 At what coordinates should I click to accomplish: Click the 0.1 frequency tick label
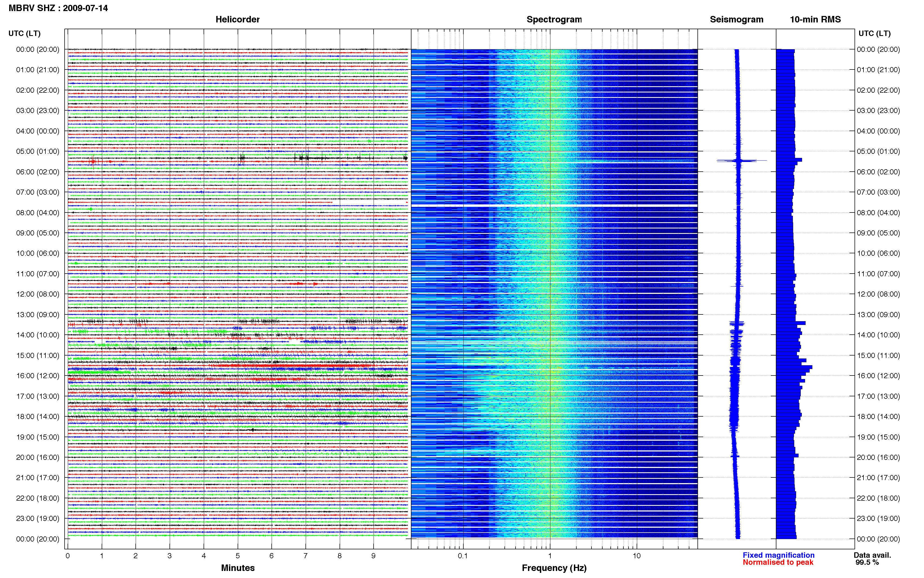(463, 556)
